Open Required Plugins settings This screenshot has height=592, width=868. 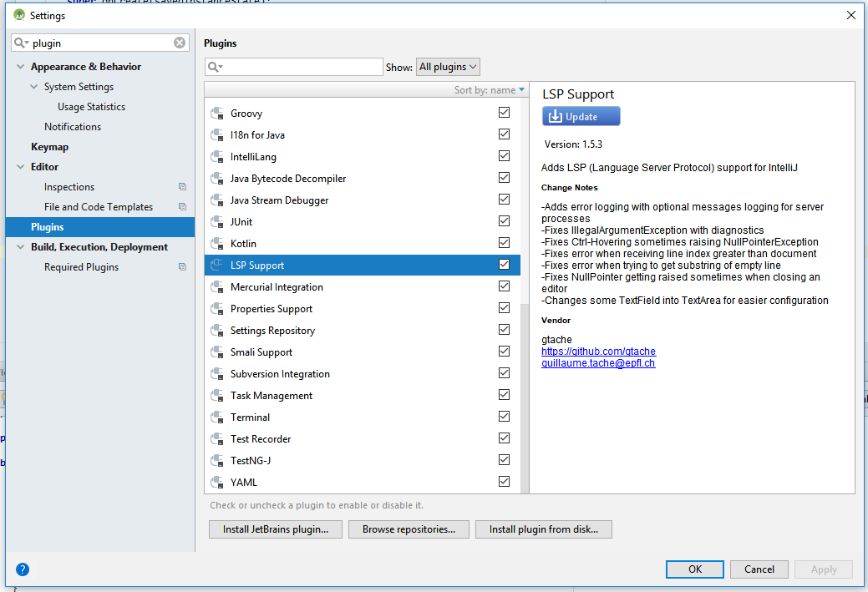[81, 267]
